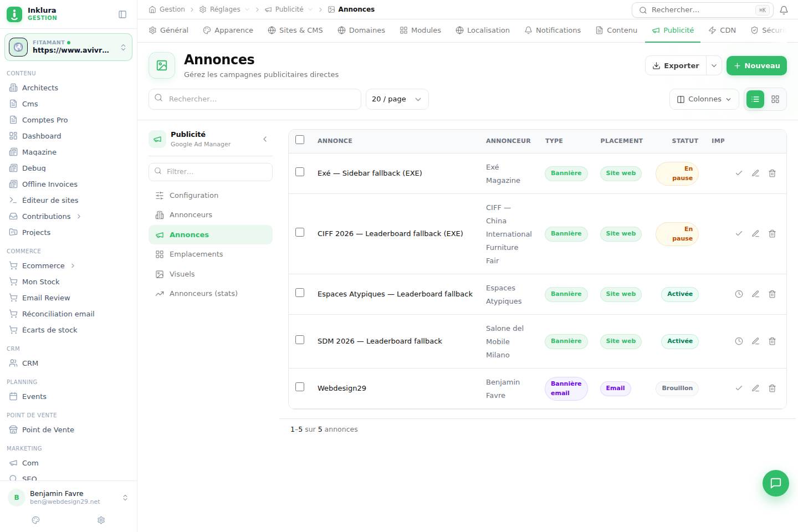798x532 pixels.
Task: Tick the select-all checkbox in table header
Action: coord(300,140)
